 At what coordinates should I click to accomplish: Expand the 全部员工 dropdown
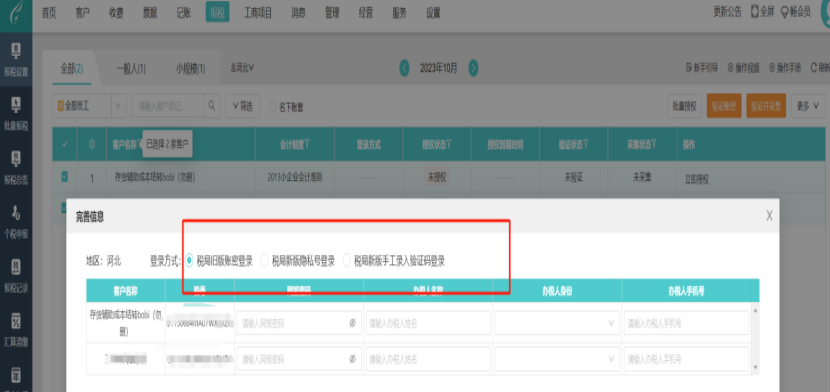point(89,106)
